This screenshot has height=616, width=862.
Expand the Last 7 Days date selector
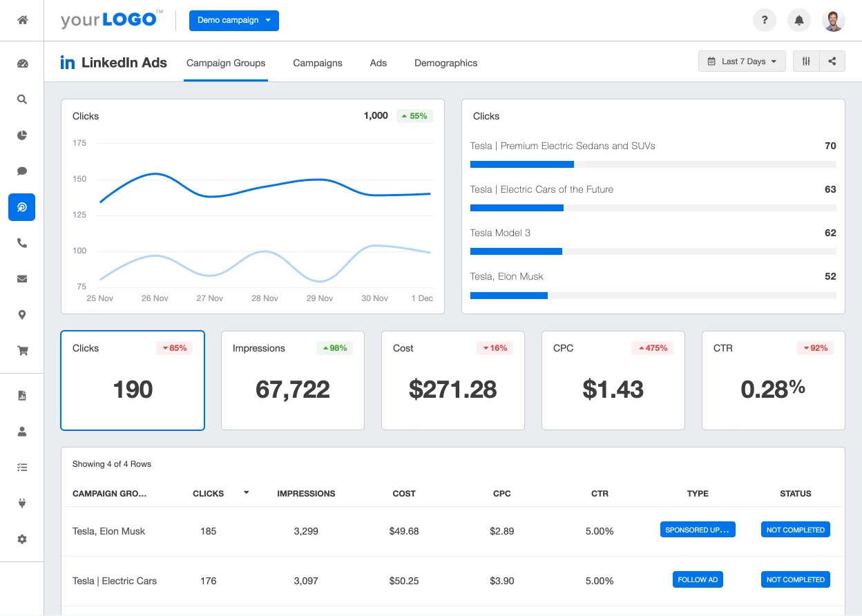click(x=742, y=61)
